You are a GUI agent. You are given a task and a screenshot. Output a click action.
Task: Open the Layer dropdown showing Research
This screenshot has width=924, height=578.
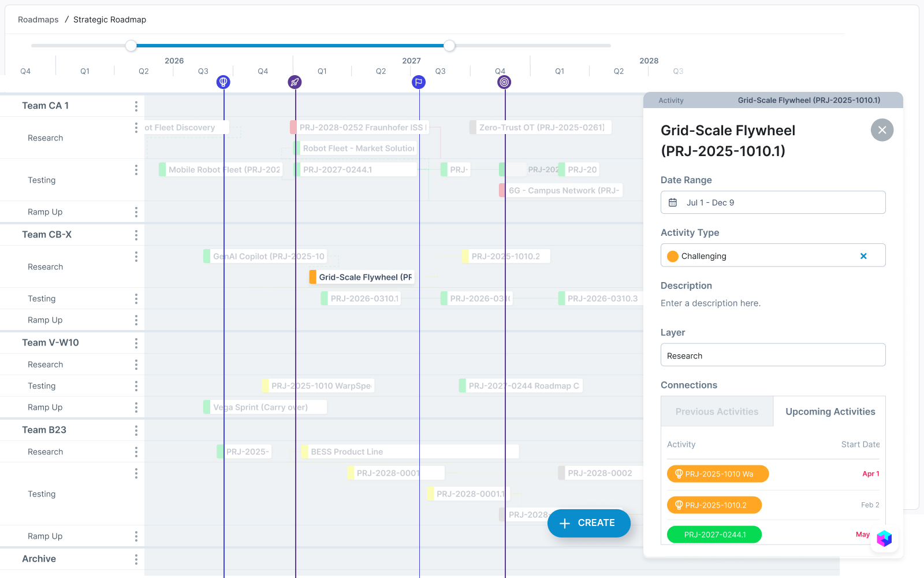(x=773, y=355)
